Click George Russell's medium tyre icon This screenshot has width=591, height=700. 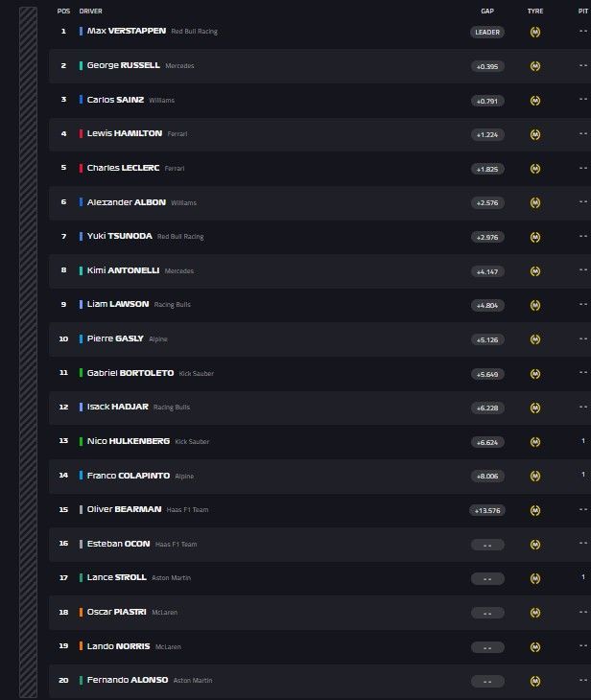pos(535,66)
